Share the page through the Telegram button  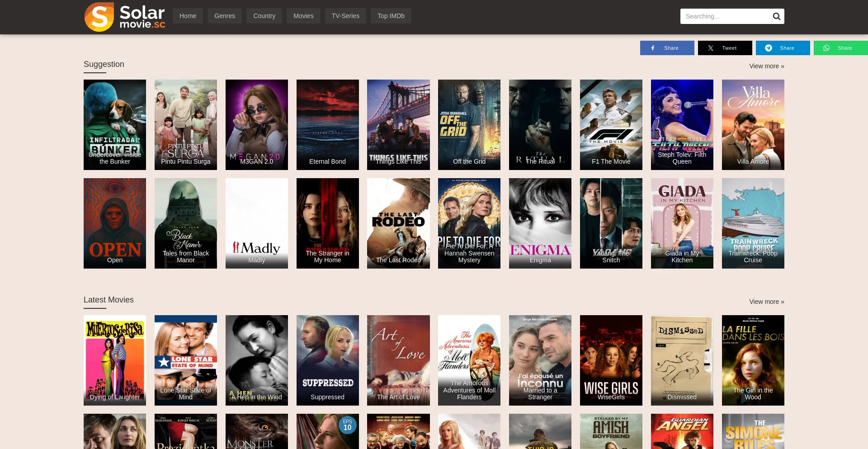pos(783,48)
